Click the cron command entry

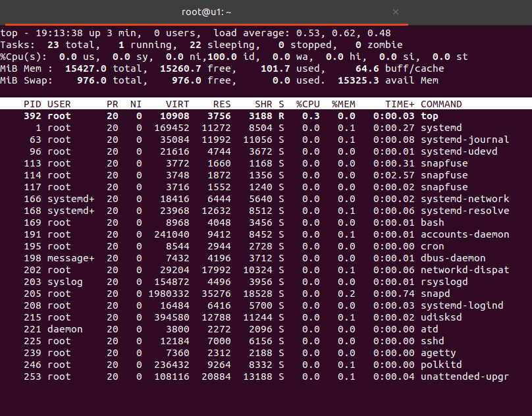(x=432, y=246)
